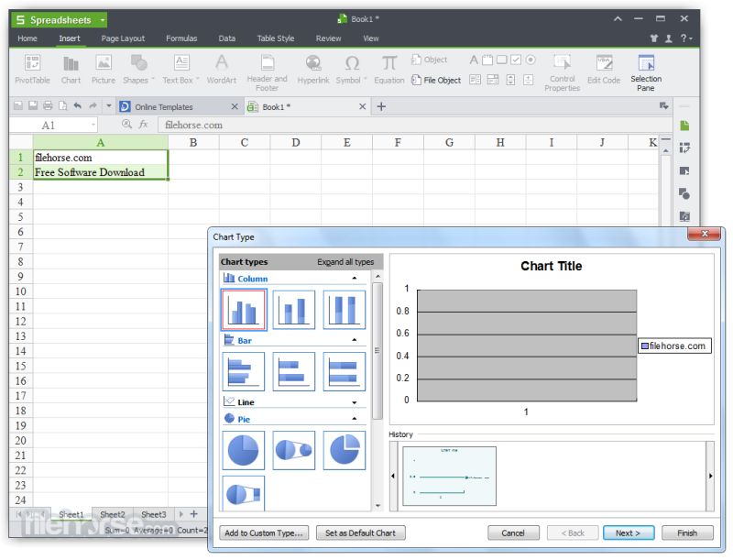Insert a PivotTable from the ribbon
The image size is (733, 560).
(32, 69)
